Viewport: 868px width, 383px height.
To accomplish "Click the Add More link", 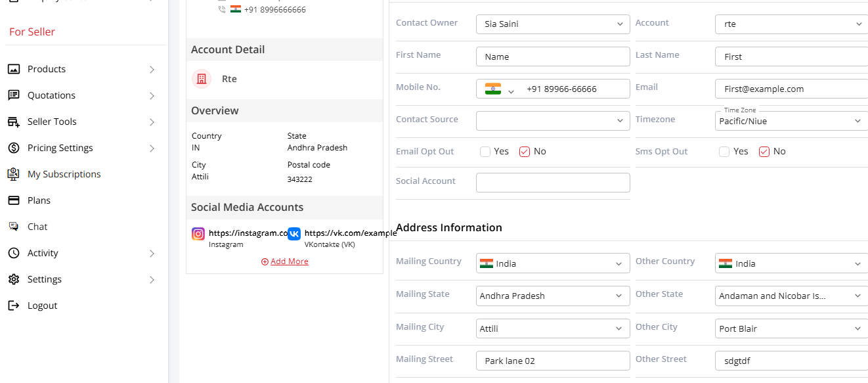I will (289, 261).
